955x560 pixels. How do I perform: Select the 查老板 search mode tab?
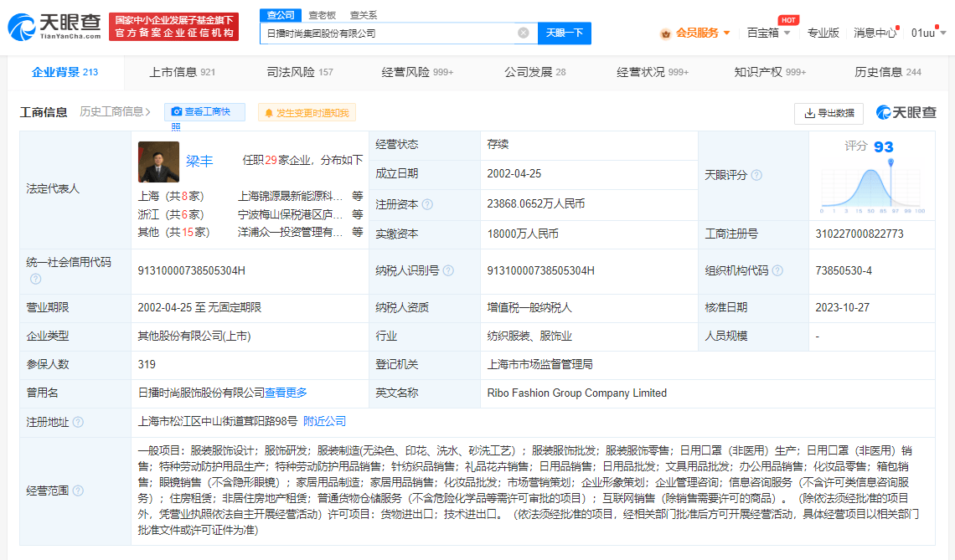coord(322,15)
